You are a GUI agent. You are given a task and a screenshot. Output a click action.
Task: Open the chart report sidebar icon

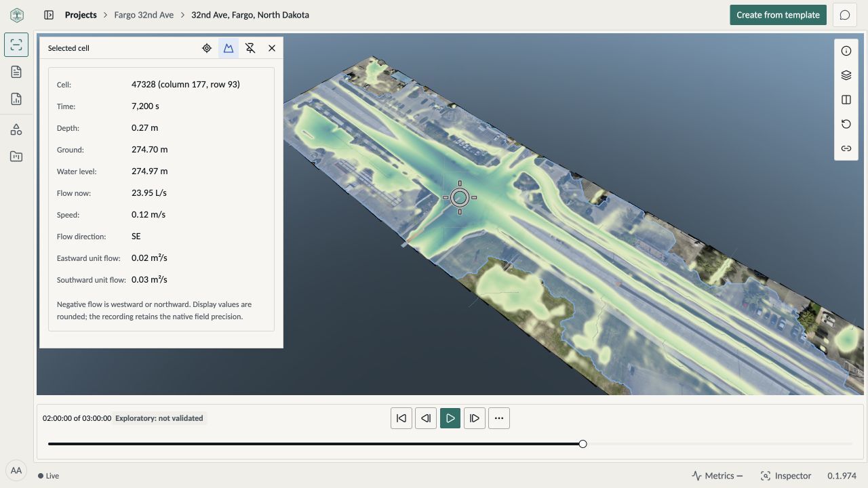pos(16,99)
